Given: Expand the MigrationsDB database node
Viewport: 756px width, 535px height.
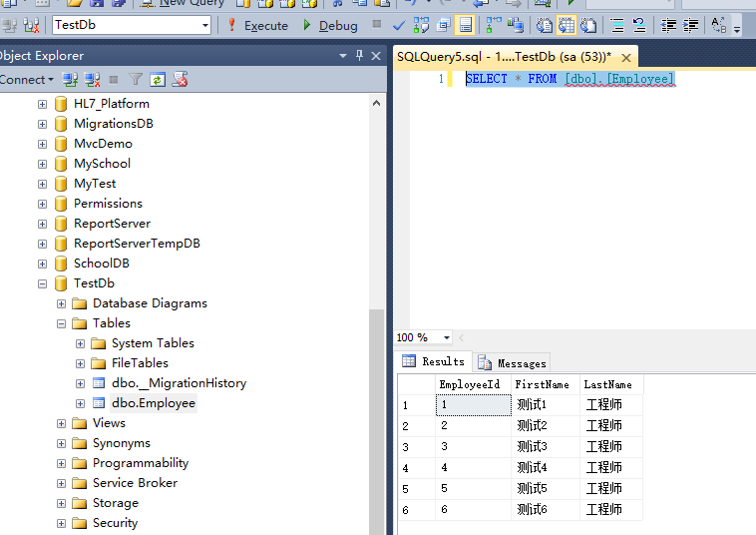Looking at the screenshot, I should click(43, 124).
